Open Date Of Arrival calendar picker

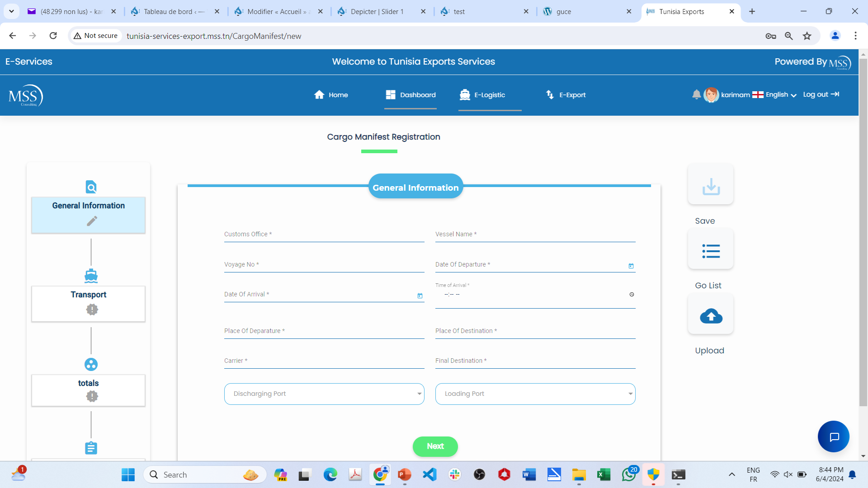tap(420, 296)
